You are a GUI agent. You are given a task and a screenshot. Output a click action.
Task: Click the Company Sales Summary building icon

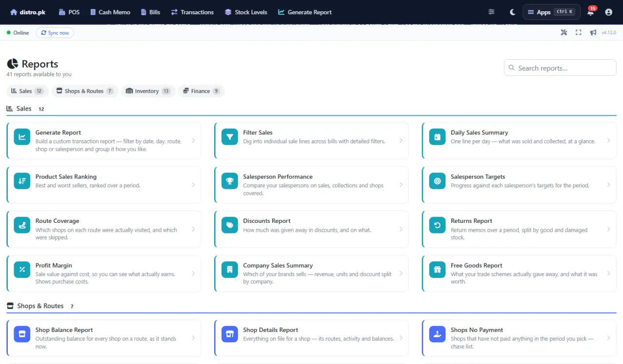click(230, 270)
